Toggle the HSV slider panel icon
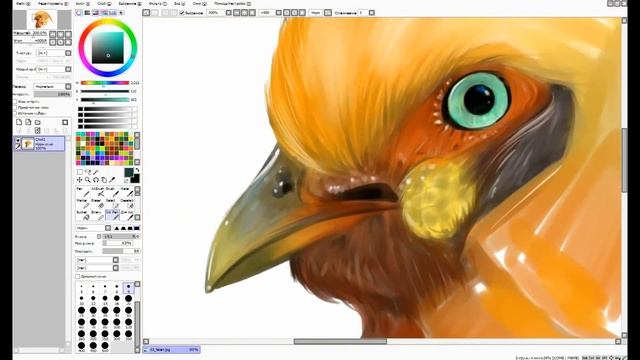640x360 pixels. (x=96, y=13)
